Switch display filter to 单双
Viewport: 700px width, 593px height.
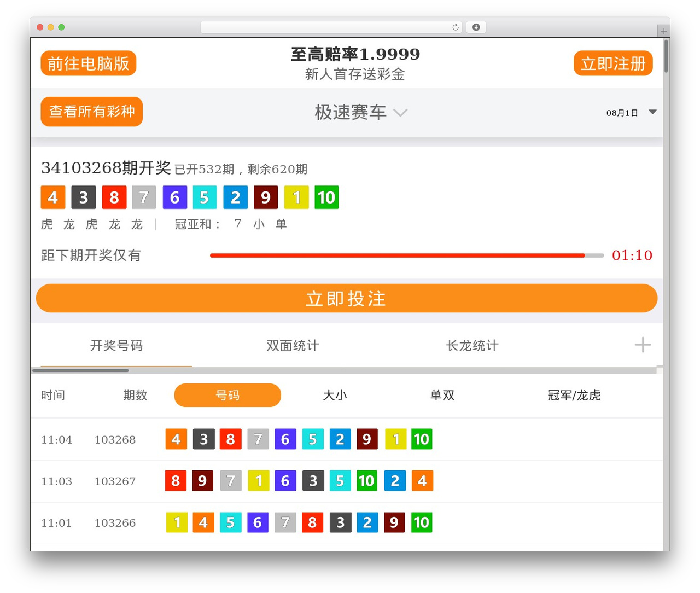(442, 395)
